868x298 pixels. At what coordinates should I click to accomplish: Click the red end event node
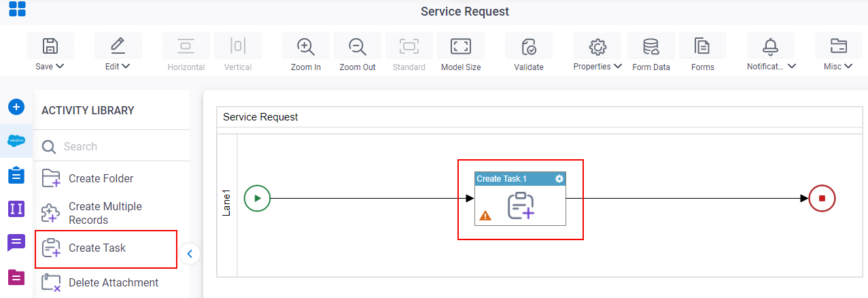[822, 199]
